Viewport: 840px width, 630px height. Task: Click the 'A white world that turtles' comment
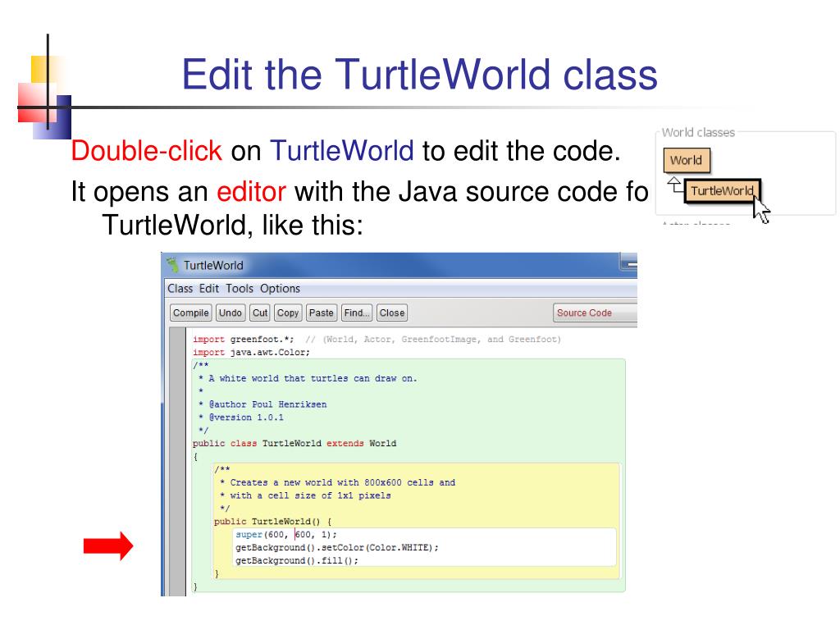308,379
